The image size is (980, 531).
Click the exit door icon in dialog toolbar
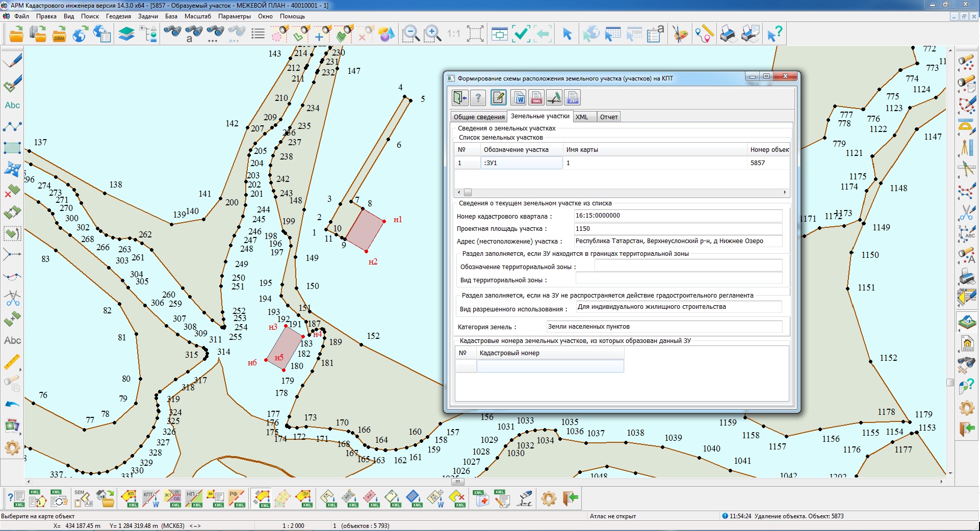click(x=460, y=97)
